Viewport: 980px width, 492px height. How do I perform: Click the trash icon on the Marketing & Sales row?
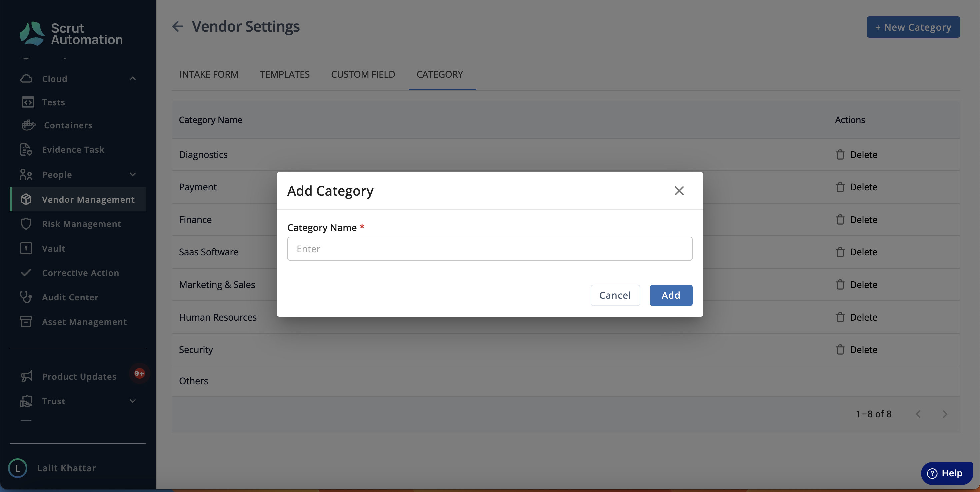pyautogui.click(x=840, y=285)
